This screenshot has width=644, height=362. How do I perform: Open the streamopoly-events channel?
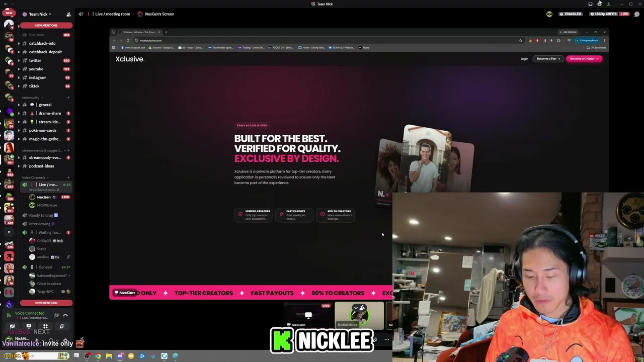(x=46, y=157)
